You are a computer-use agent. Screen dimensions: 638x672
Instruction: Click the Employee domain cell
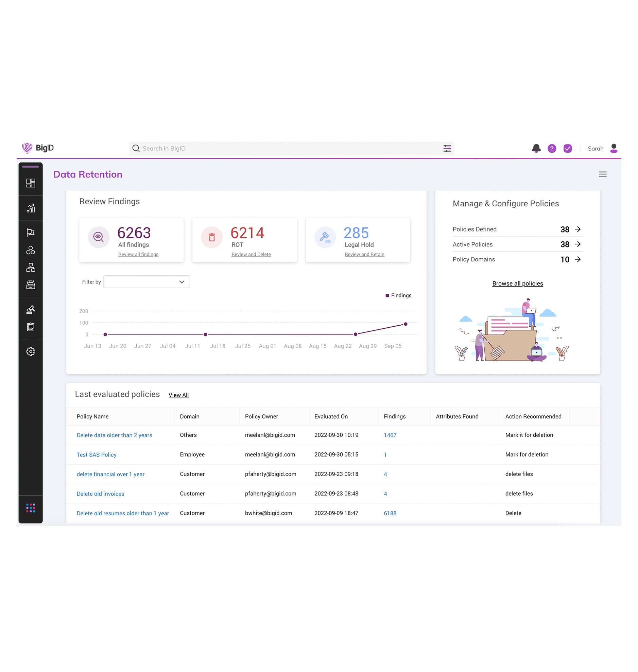pos(192,455)
